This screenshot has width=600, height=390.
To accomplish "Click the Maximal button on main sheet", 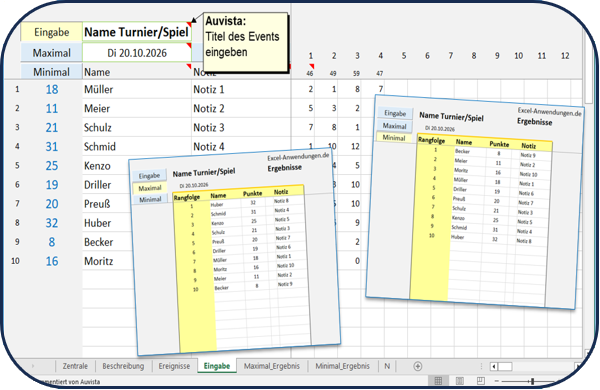I will point(51,52).
